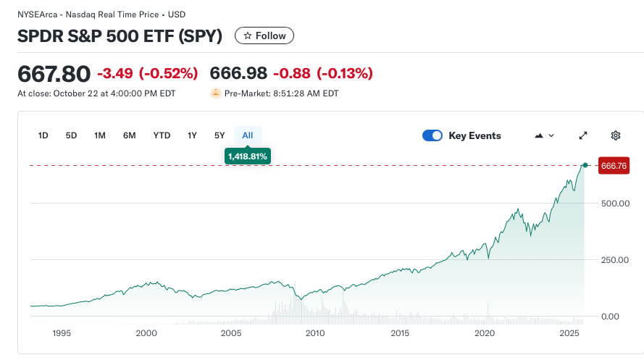Show YTD price range
644x360 pixels.
pos(162,135)
